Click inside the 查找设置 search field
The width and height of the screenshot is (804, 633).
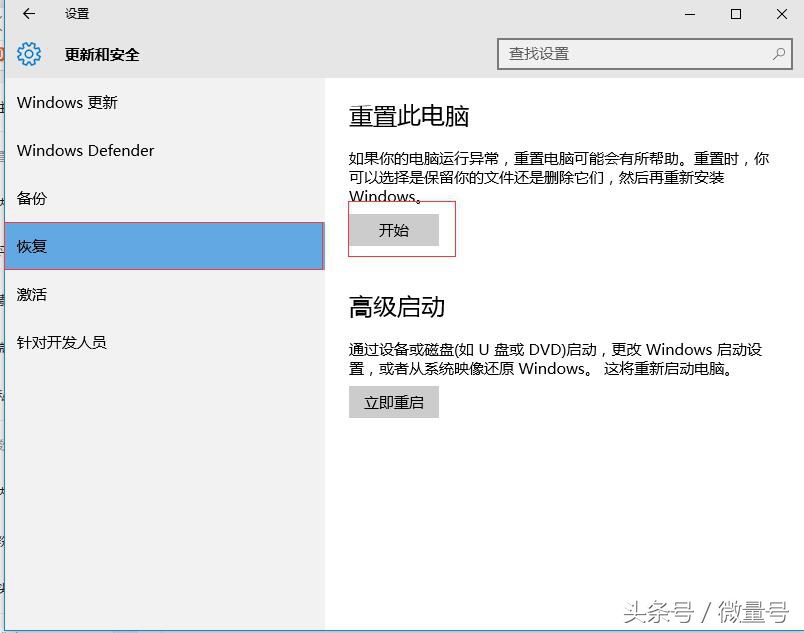point(620,54)
